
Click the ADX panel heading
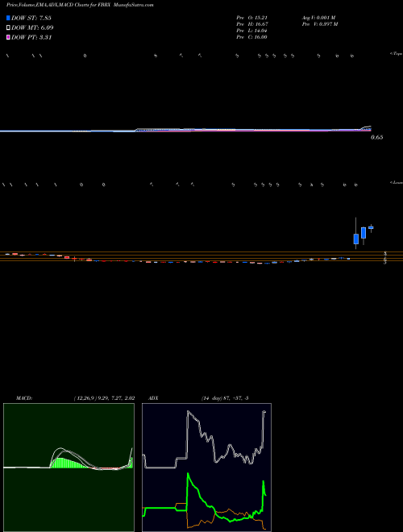coord(152,398)
